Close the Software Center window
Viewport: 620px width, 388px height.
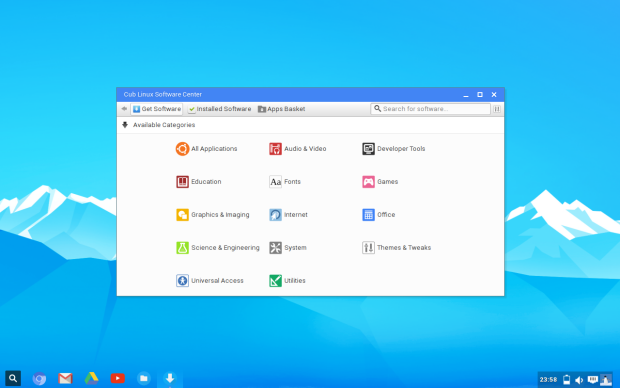point(494,95)
